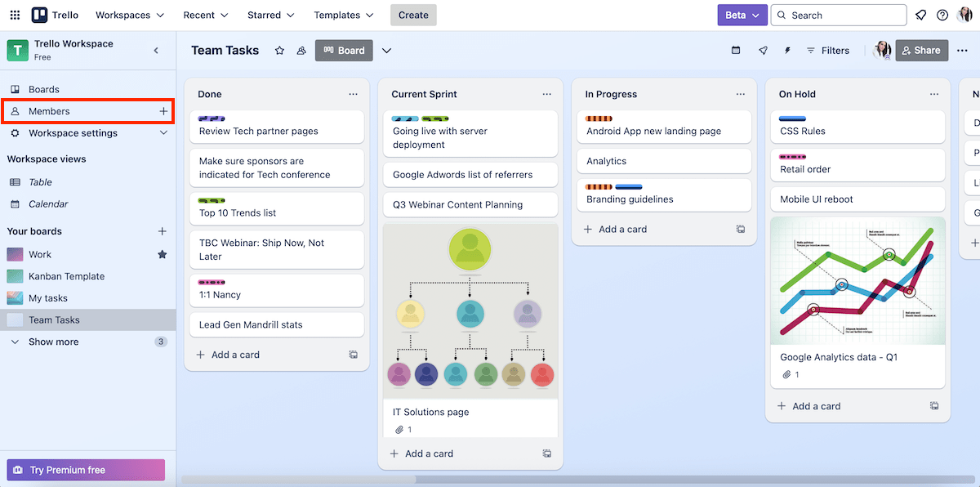Open the Starred menu

[269, 14]
